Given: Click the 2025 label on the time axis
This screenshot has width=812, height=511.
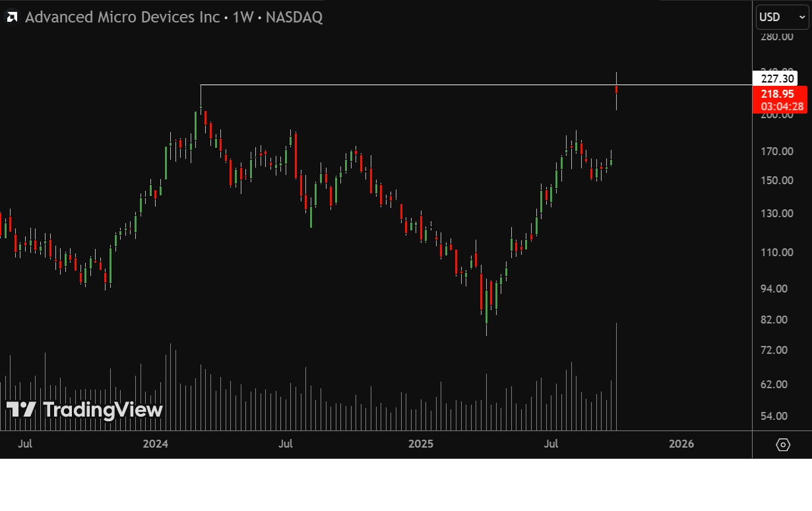Looking at the screenshot, I should (x=421, y=444).
